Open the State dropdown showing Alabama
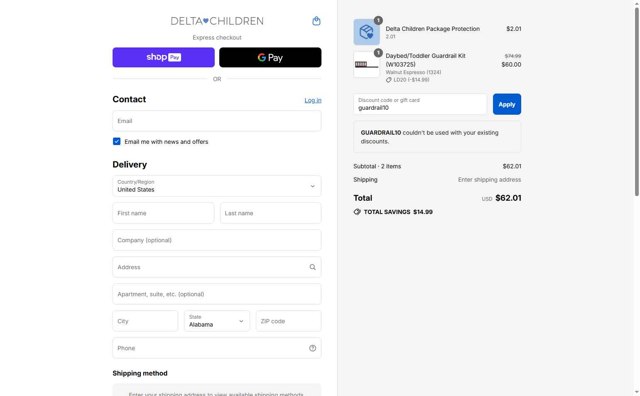640x396 pixels. pos(217,321)
